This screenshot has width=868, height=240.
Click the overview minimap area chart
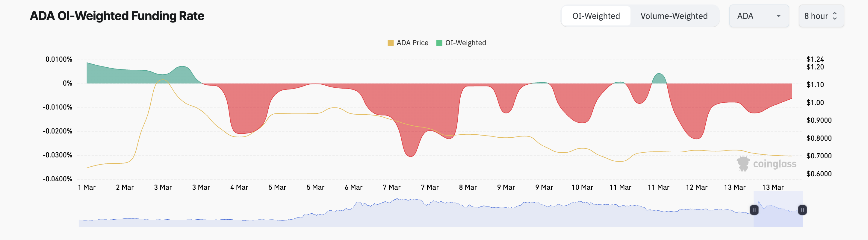coord(404,215)
